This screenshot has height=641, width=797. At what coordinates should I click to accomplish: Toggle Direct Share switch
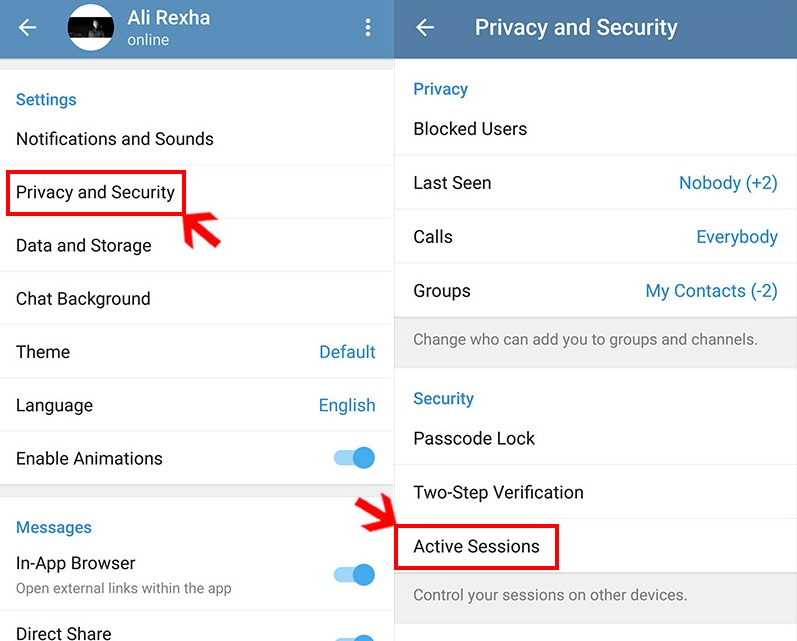coord(354,637)
